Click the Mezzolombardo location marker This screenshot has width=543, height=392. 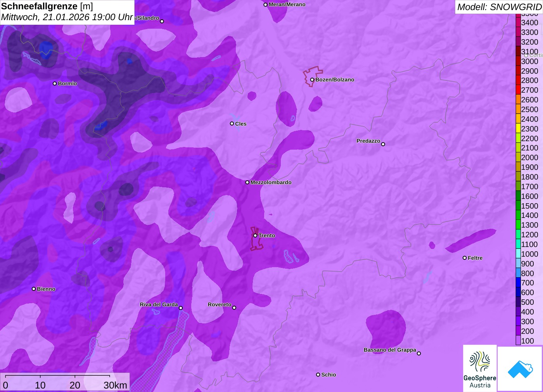pos(247,182)
